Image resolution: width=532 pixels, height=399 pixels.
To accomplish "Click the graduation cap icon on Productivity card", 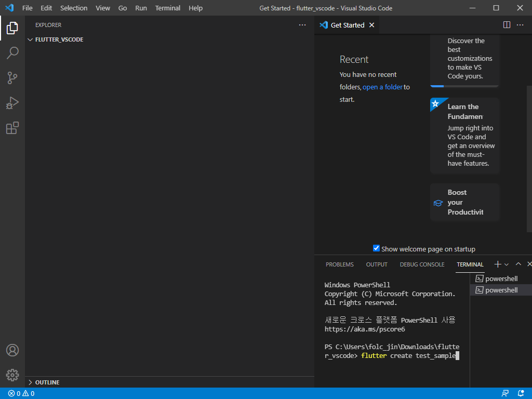I will [438, 203].
